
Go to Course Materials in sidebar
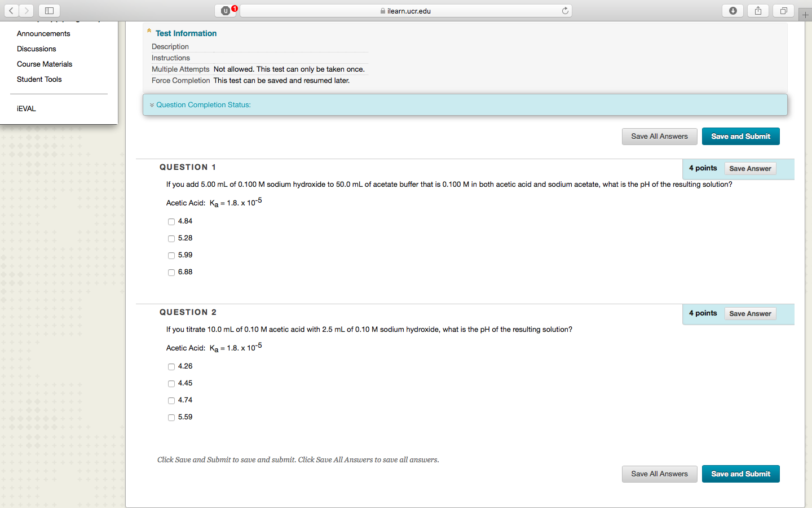point(45,64)
